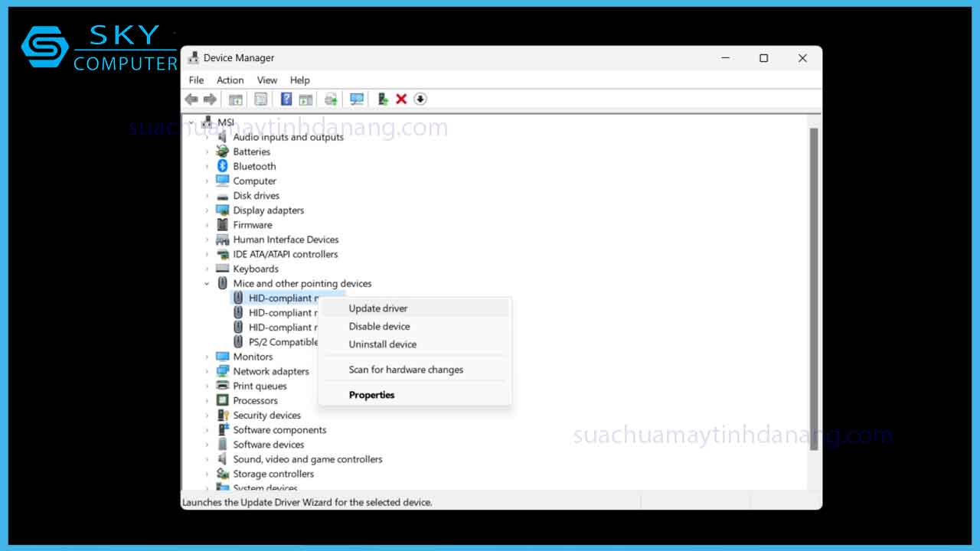Select the PS/2 Compatible mouse device
Viewport: 980px width, 551px height.
pos(283,342)
